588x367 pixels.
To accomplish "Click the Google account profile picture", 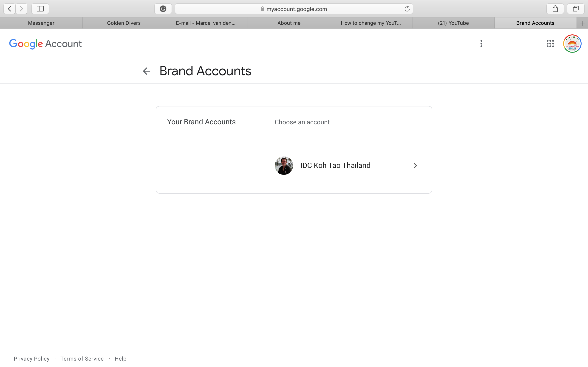I will [x=572, y=44].
